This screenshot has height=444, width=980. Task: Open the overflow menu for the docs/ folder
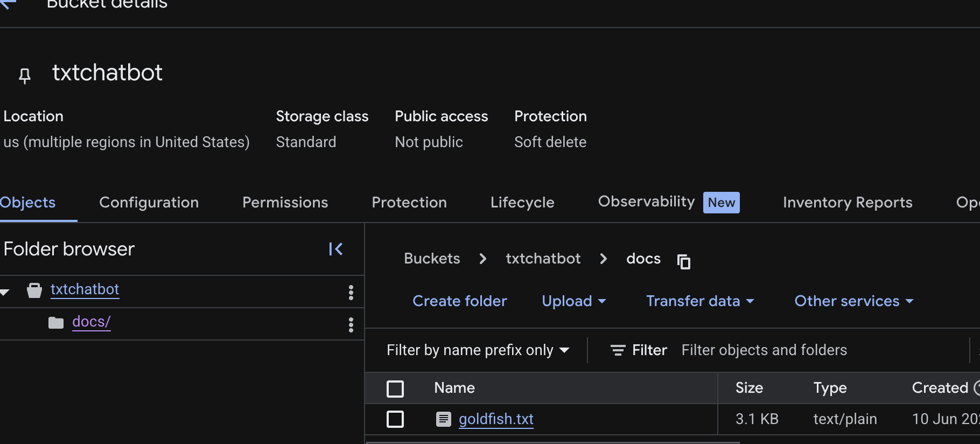click(351, 324)
